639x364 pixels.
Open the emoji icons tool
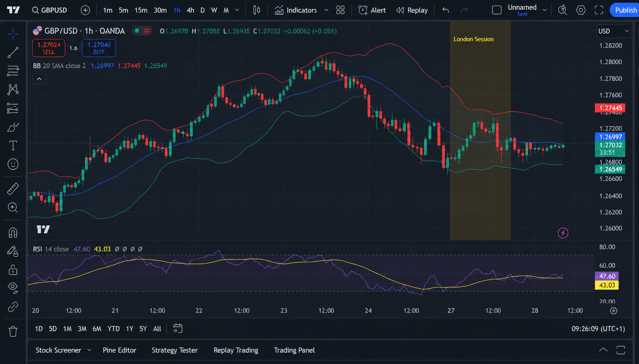(x=13, y=164)
